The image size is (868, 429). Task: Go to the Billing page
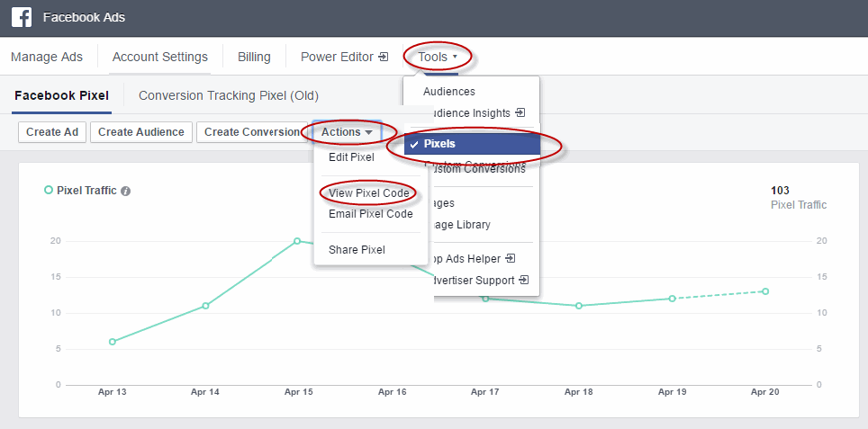[x=254, y=57]
